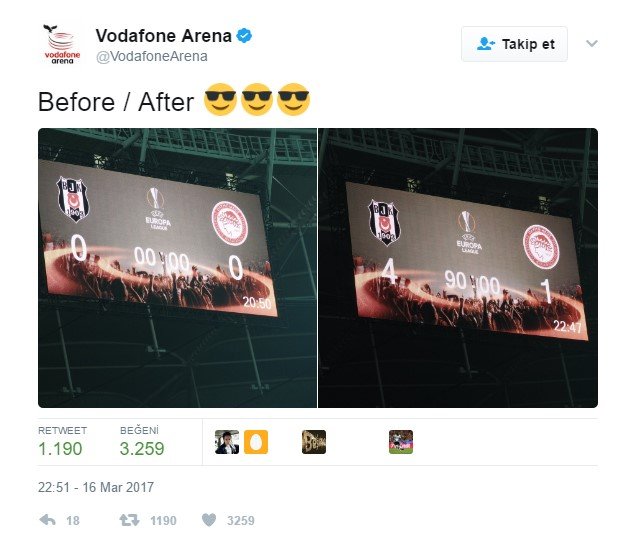Screen dimensions: 637x534
Task: Click the Vodafone Arena profile avatar
Action: (62, 44)
